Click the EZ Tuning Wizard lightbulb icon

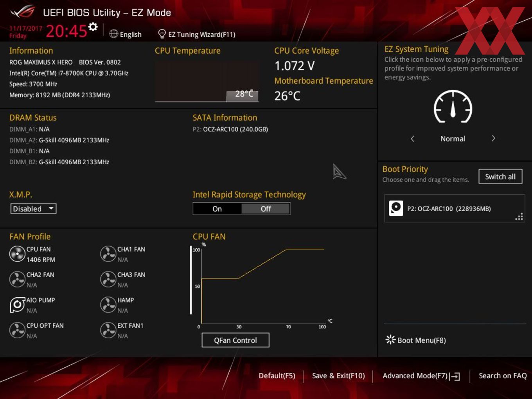point(162,34)
